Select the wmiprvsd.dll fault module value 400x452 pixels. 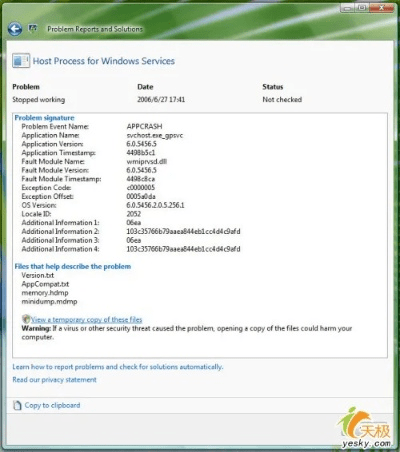(x=147, y=161)
